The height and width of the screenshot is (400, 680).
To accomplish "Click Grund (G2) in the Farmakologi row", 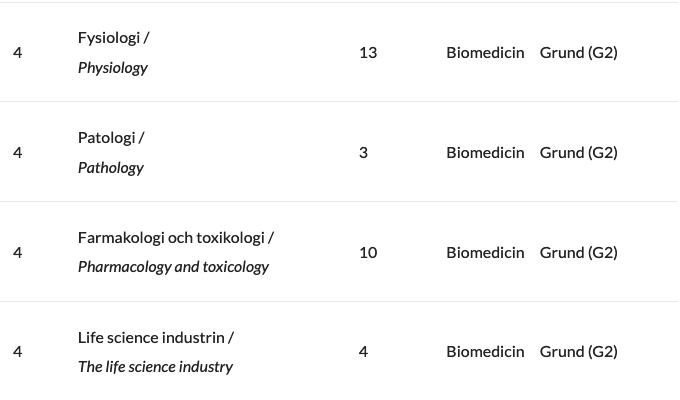I will coord(579,252).
